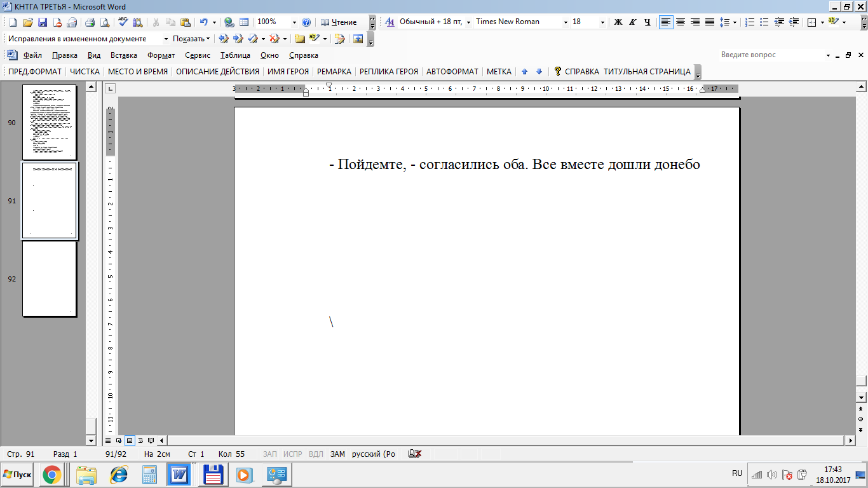Open Chrome from the taskbar
This screenshot has width=868, height=488.
(52, 475)
